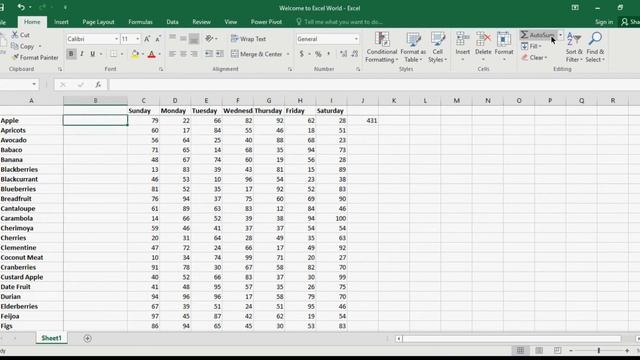Click the red Font Color swatch

(x=151, y=54)
